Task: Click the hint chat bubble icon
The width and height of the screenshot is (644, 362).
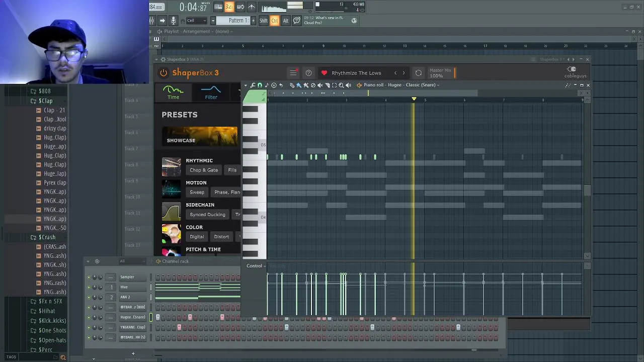Action: pyautogui.click(x=297, y=21)
